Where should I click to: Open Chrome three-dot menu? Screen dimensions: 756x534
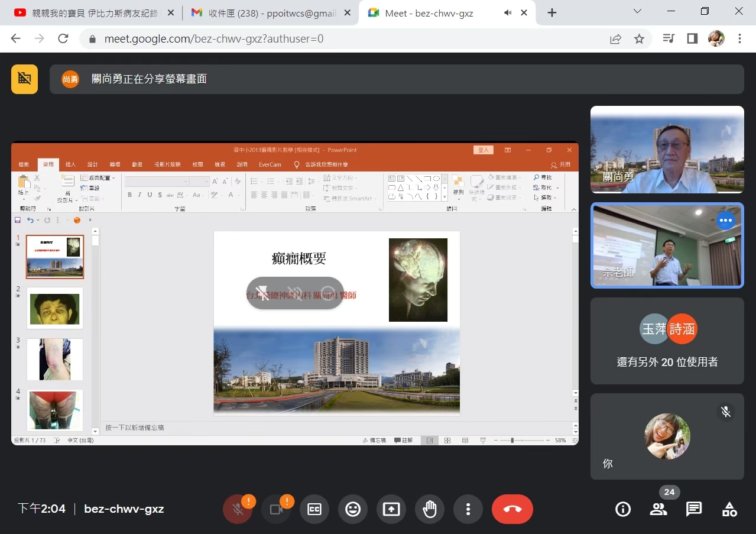[739, 38]
